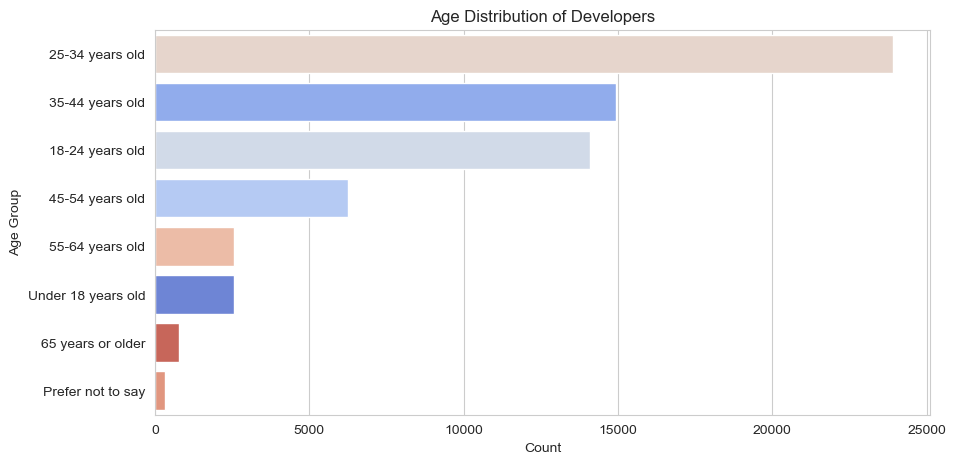This screenshot has height=464, width=955.
Task: Click the Age Group y-axis label
Action: tap(15, 222)
